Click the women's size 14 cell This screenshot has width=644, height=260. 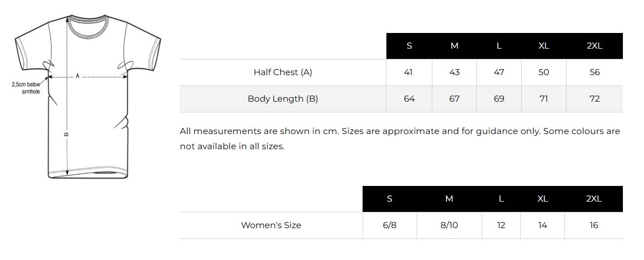click(543, 225)
